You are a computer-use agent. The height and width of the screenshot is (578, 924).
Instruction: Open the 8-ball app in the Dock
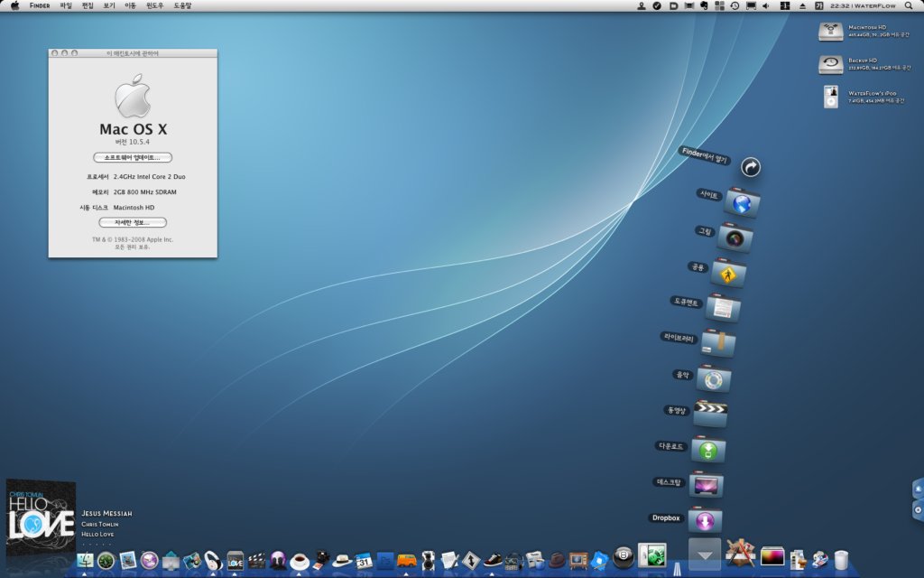[x=624, y=556]
